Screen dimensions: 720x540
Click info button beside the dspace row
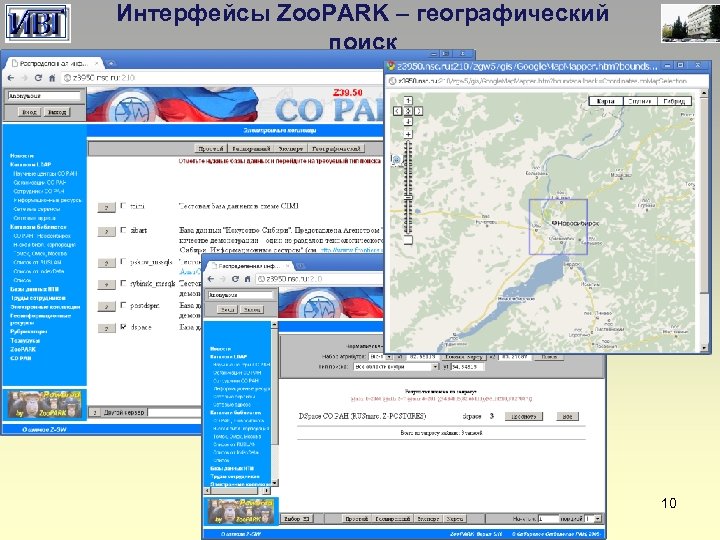[107, 328]
